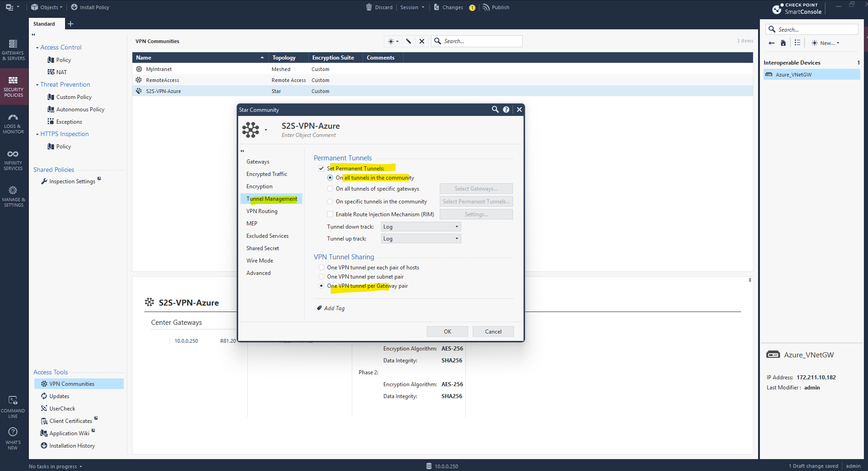
Task: Click the back arrow in objects panel
Action: click(x=771, y=43)
